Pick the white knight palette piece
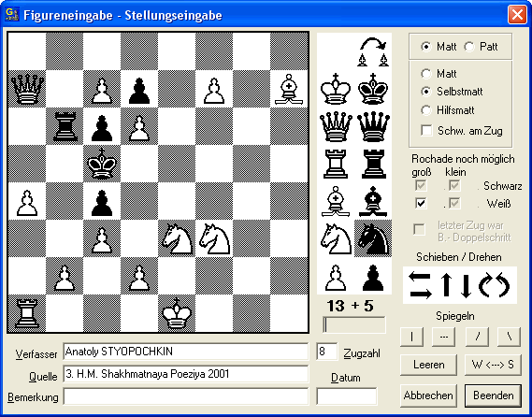The width and height of the screenshot is (532, 417). [336, 238]
